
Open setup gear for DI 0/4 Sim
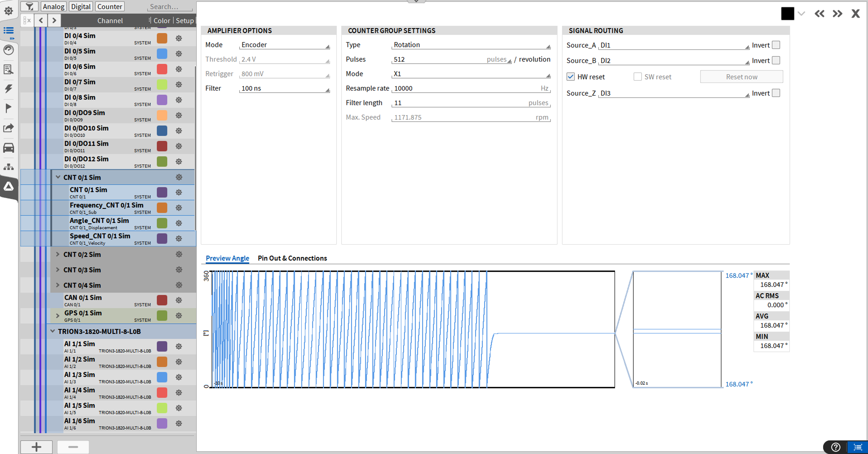click(179, 38)
